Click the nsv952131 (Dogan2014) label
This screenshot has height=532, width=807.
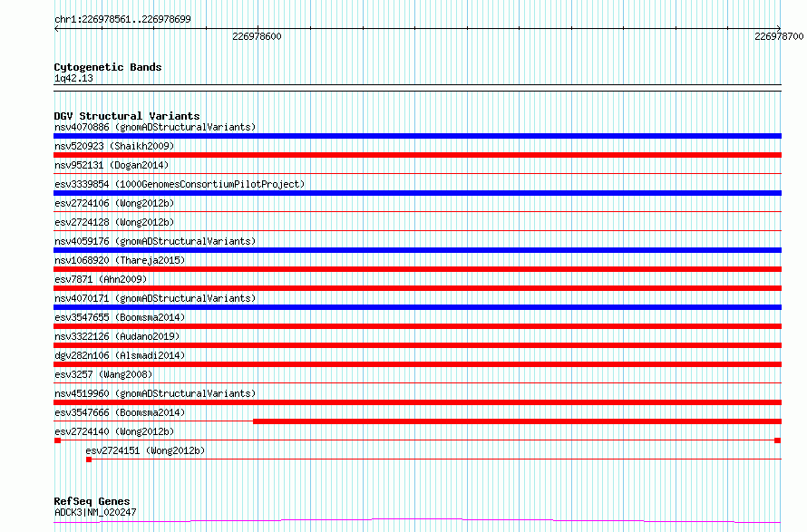112,165
